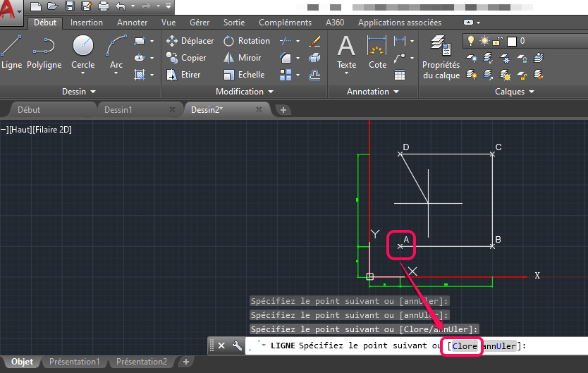Switch to the Insertion ribbon tab

pyautogui.click(x=87, y=23)
